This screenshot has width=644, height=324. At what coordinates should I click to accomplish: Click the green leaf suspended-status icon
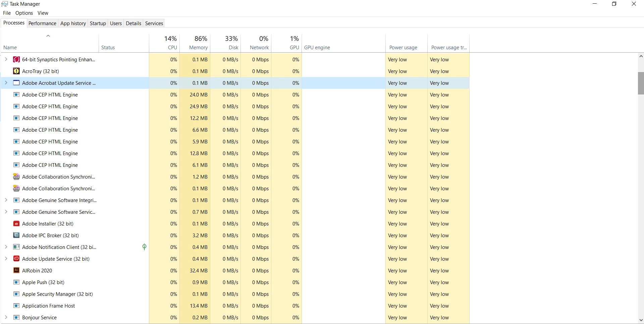144,247
